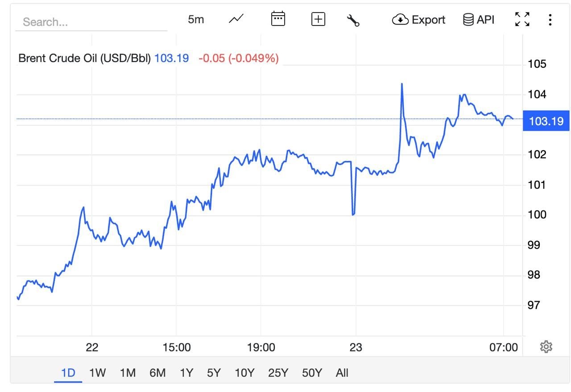Click in the Search input field
This screenshot has height=392, width=571.
(x=91, y=22)
